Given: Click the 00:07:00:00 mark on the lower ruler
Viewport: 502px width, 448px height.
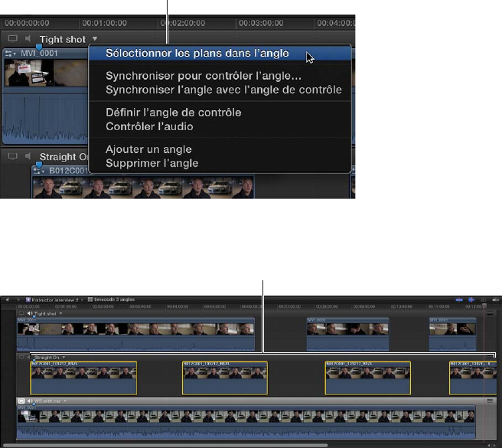Looking at the screenshot, I should [289, 306].
